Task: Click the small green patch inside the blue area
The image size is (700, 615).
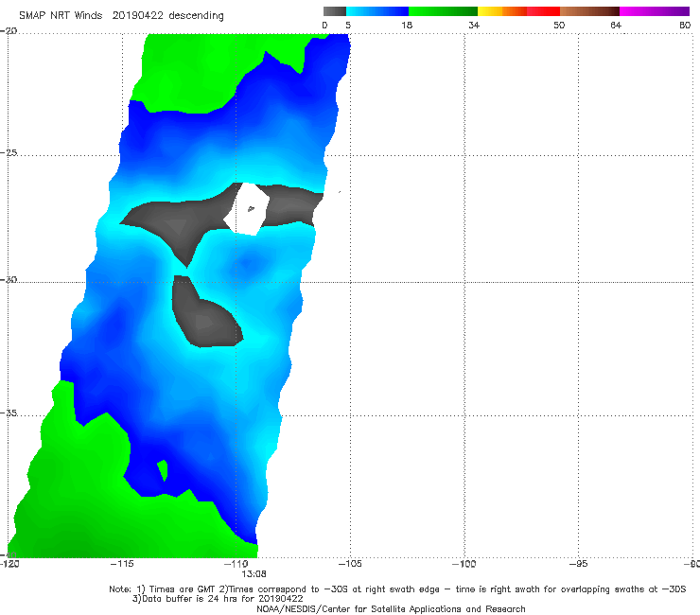Action: (163, 470)
